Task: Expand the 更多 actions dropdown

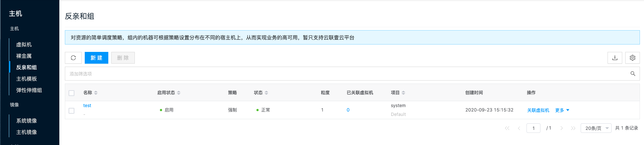Action: [x=562, y=110]
